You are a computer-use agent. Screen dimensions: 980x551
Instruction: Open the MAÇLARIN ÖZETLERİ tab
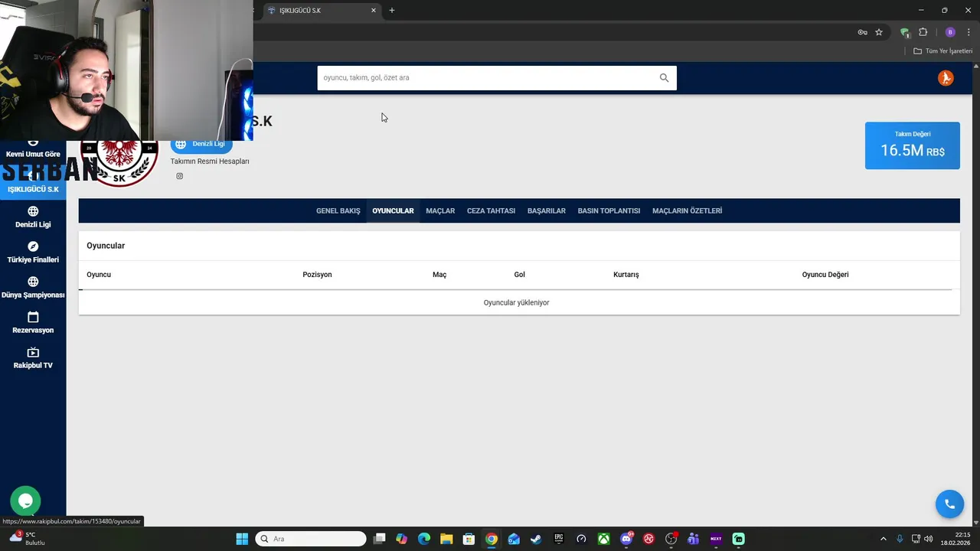click(x=687, y=210)
